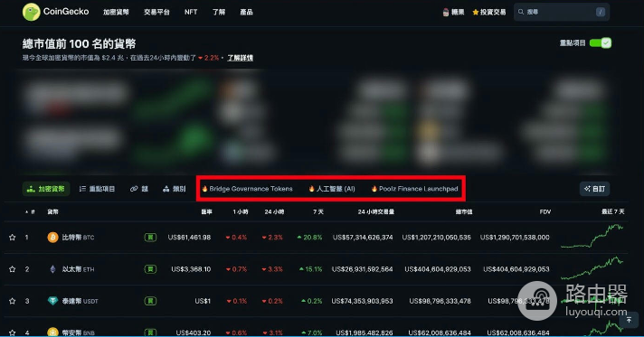Open the 產品 navigation menu
Screen dimensions: 644x337
(x=246, y=13)
